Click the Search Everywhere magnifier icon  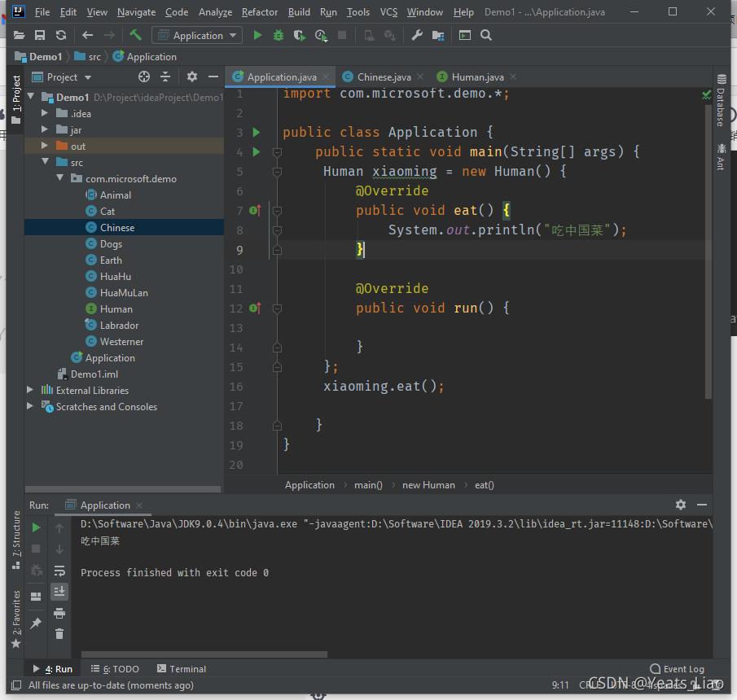coord(486,35)
